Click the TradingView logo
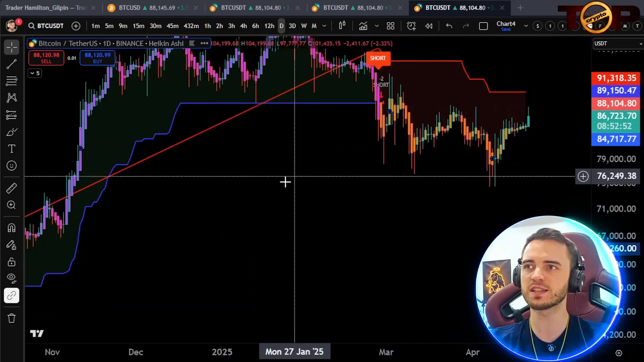This screenshot has height=362, width=644. pos(37,334)
